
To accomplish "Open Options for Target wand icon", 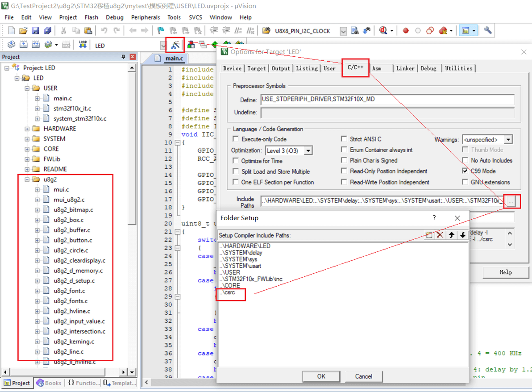I will tap(175, 45).
